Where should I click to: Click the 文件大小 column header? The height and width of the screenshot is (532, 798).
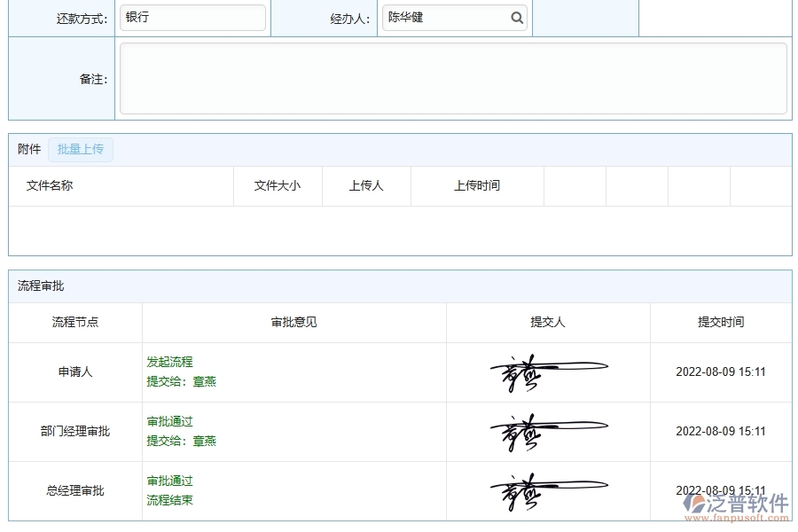point(278,185)
